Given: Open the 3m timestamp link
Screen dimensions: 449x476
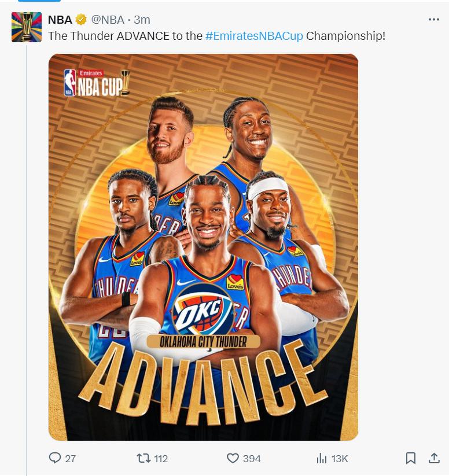Looking at the screenshot, I should [x=142, y=20].
